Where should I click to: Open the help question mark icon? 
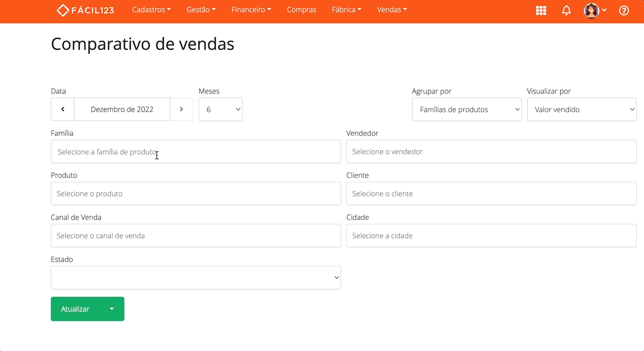click(x=624, y=10)
